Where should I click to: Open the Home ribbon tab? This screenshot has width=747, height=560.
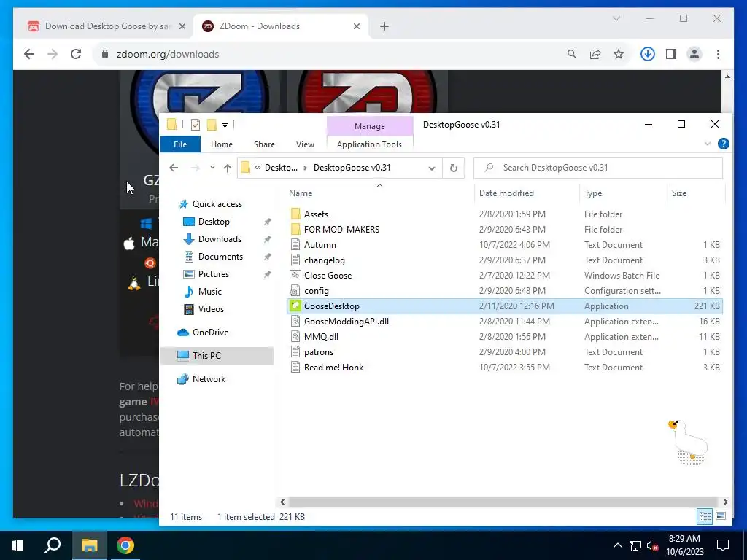pos(222,144)
